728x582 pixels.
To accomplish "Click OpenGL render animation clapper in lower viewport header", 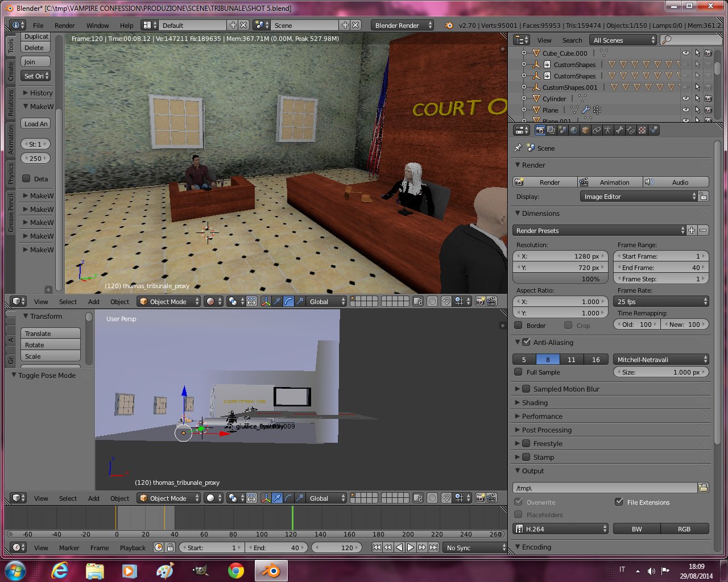I will click(491, 498).
